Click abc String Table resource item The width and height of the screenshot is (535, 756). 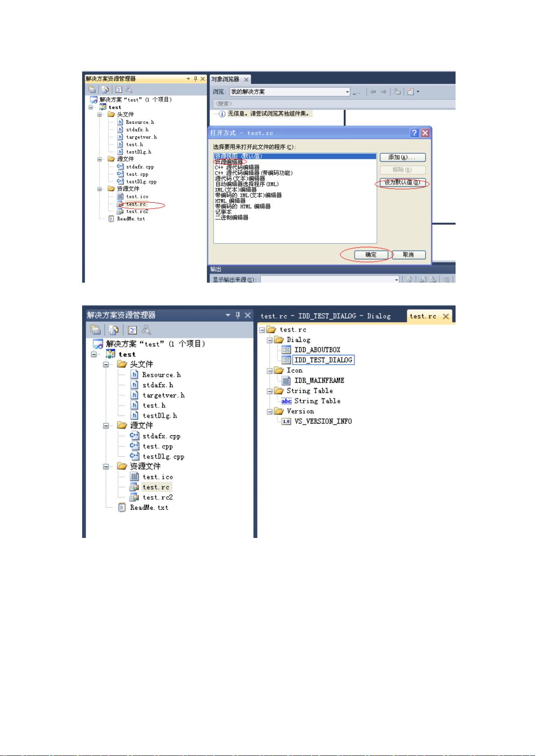pos(317,401)
